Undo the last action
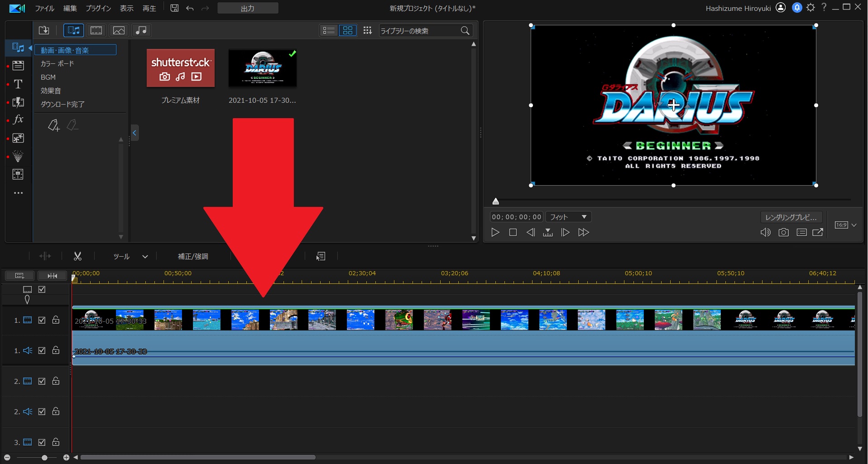Image resolution: width=868 pixels, height=464 pixels. (190, 8)
